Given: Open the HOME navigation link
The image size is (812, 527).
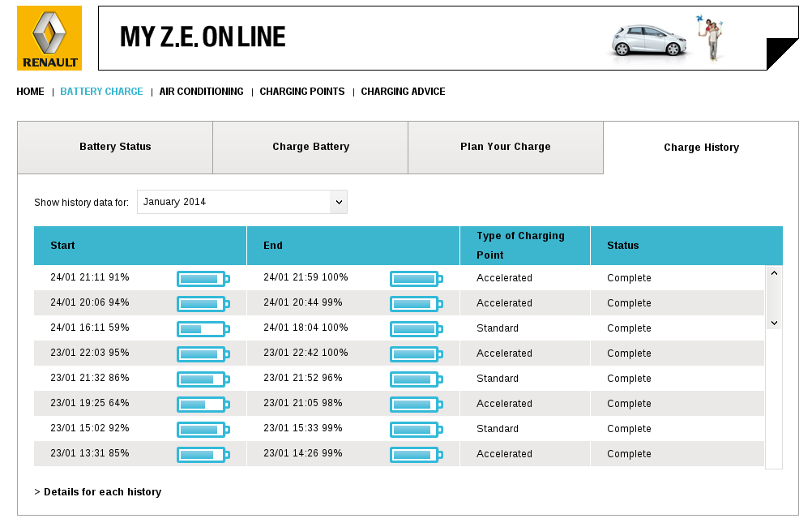Looking at the screenshot, I should (30, 92).
